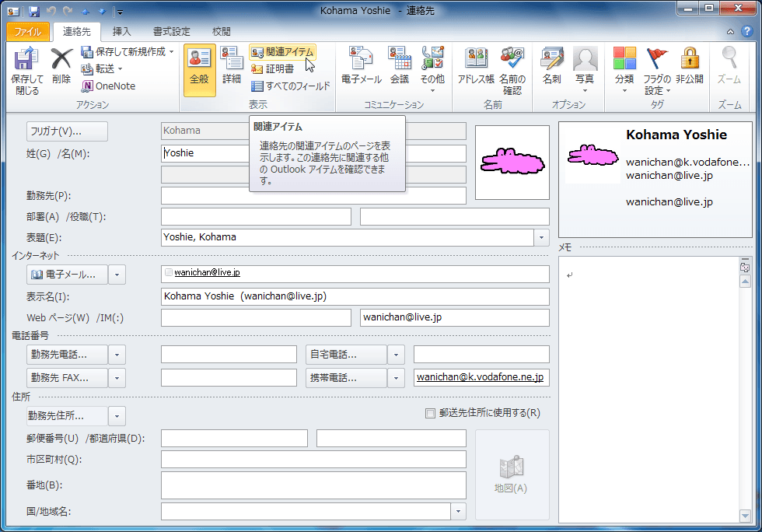762x532 pixels.
Task: Open 地図 map for the address
Action: [512, 474]
